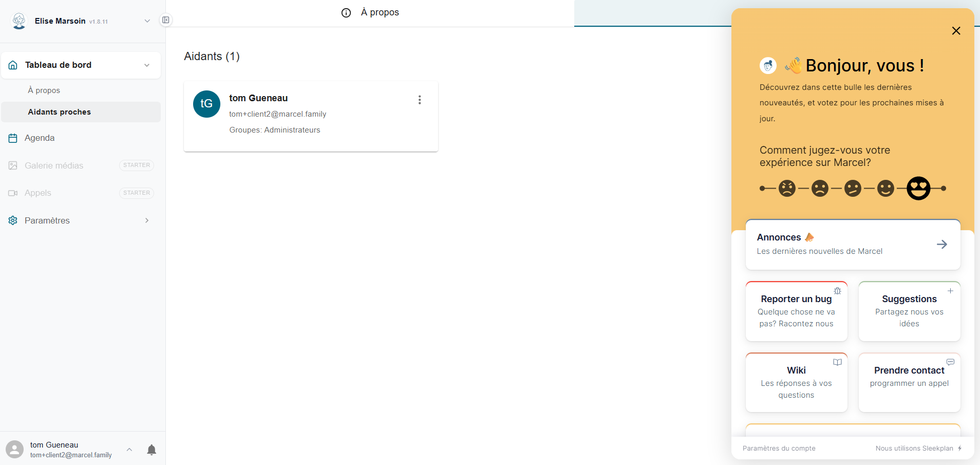Open the À propos sidebar item

[x=44, y=90]
